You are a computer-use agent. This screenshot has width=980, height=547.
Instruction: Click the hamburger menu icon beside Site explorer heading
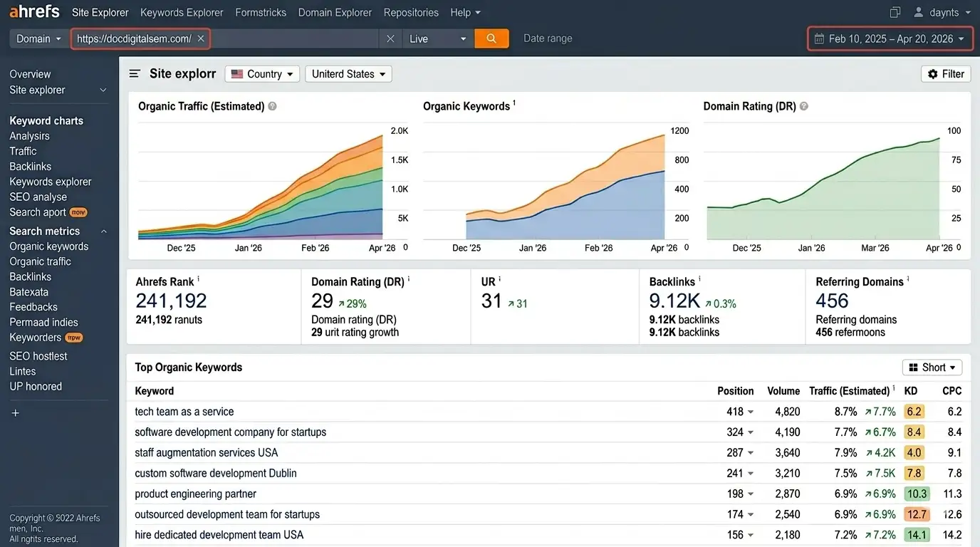pyautogui.click(x=135, y=74)
